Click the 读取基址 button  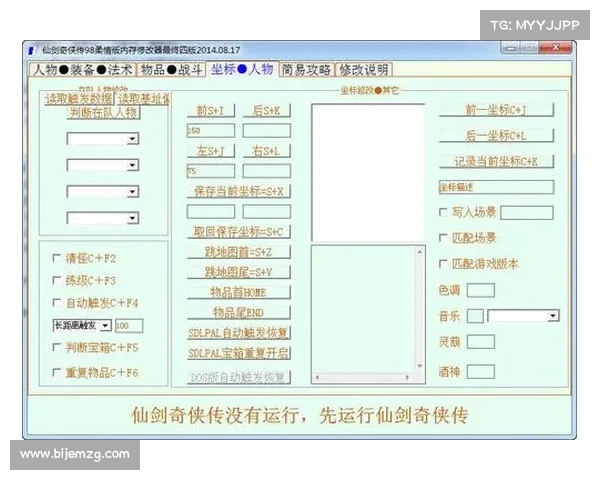point(143,99)
